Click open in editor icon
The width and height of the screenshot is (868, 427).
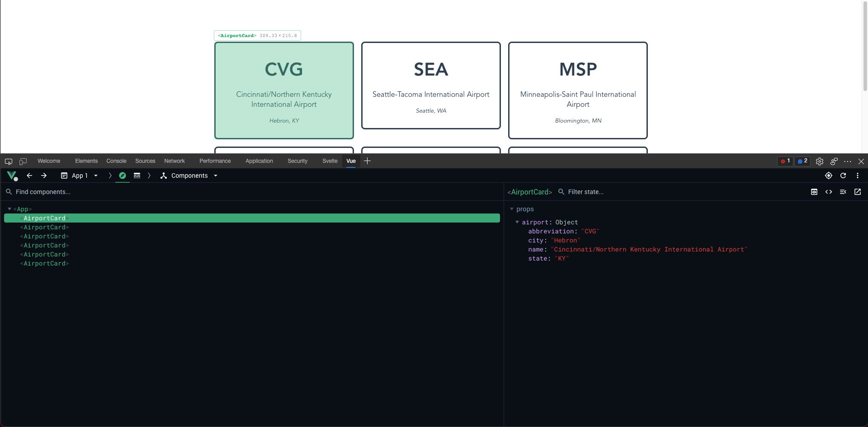(858, 192)
